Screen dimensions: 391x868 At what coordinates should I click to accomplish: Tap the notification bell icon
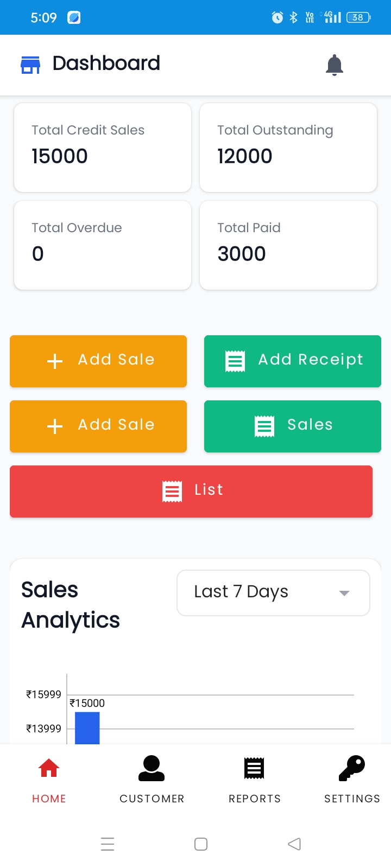coord(334,65)
